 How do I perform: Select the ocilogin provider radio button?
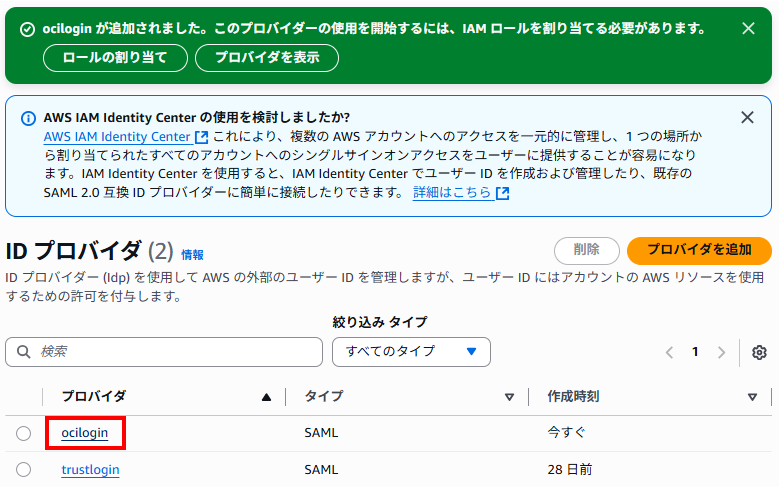pyautogui.click(x=24, y=433)
